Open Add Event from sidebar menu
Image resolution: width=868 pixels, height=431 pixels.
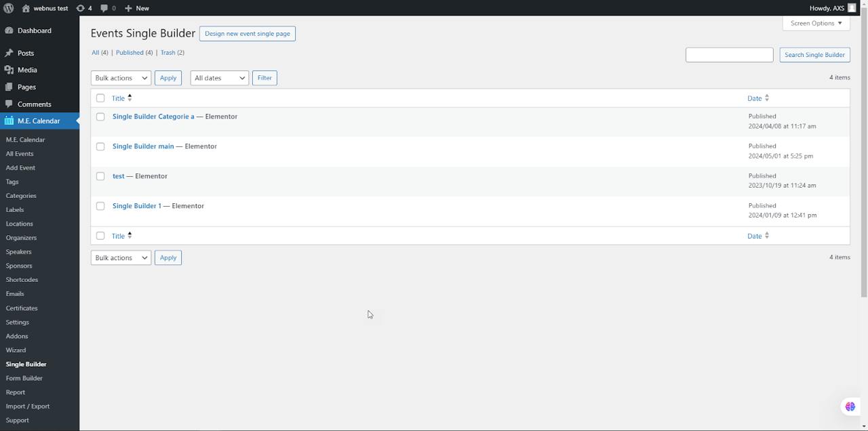click(x=20, y=167)
